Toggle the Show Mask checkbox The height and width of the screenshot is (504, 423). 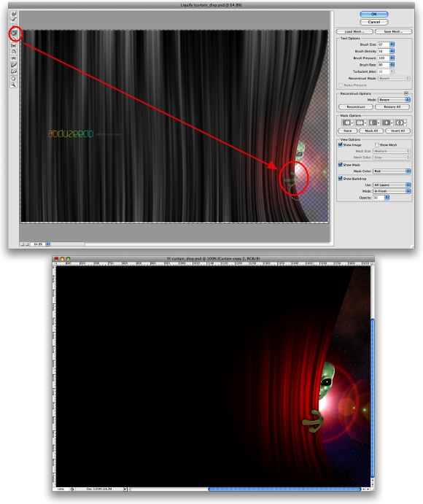(341, 165)
